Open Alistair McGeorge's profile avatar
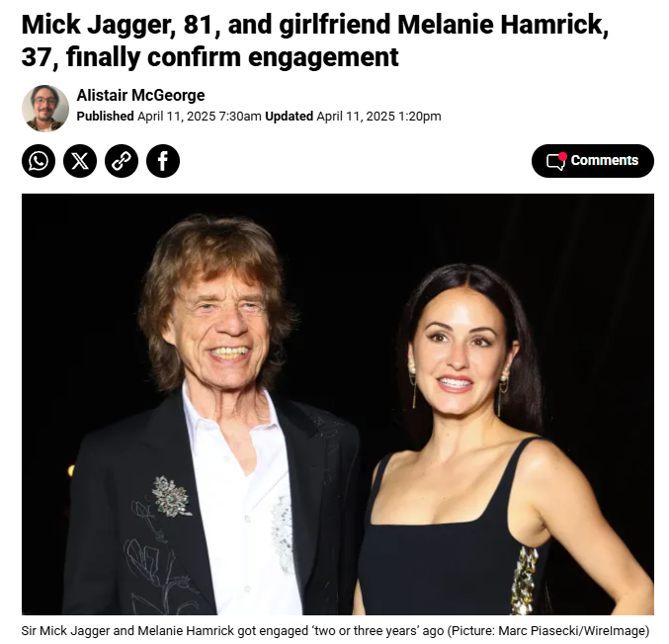This screenshot has height=644, width=669. [x=45, y=109]
